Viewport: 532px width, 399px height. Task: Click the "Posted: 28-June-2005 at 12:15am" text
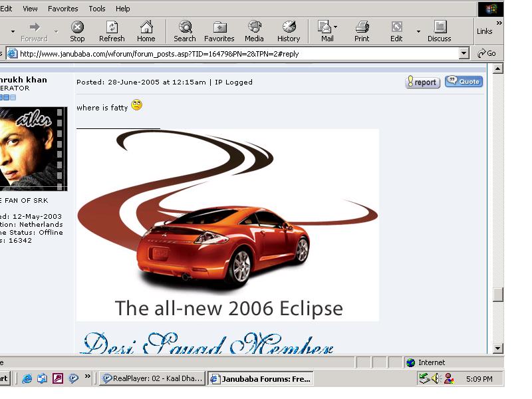(x=141, y=82)
